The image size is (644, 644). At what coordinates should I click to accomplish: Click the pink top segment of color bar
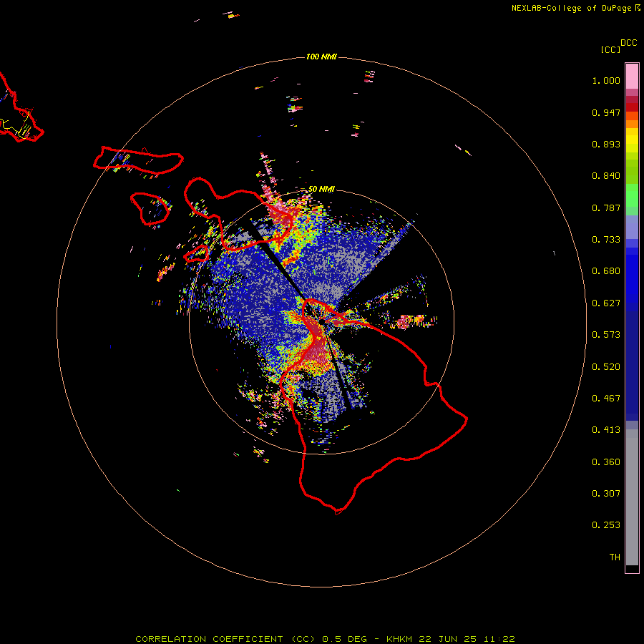tap(632, 76)
